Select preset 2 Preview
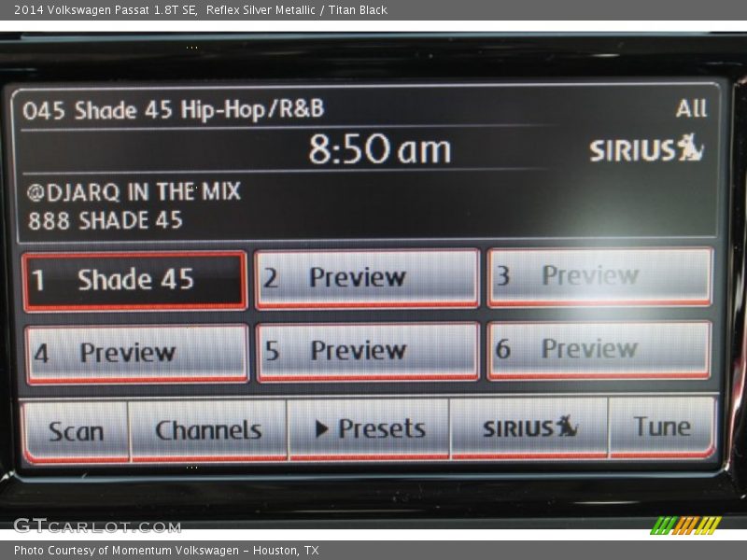This screenshot has height=560, width=747. [x=367, y=279]
